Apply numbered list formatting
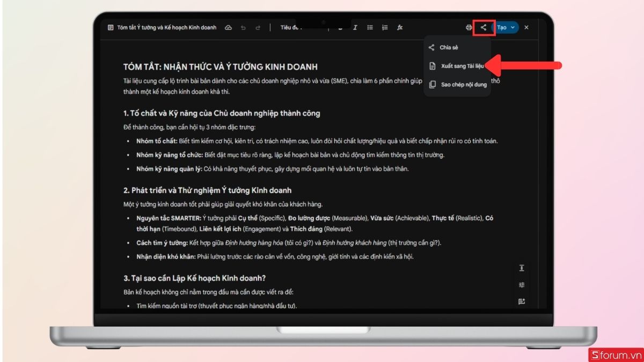The width and height of the screenshot is (644, 362). tap(385, 27)
